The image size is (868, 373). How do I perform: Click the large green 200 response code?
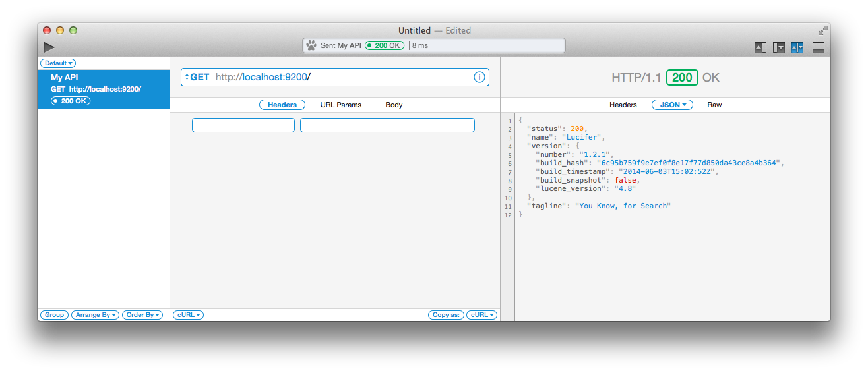point(682,77)
